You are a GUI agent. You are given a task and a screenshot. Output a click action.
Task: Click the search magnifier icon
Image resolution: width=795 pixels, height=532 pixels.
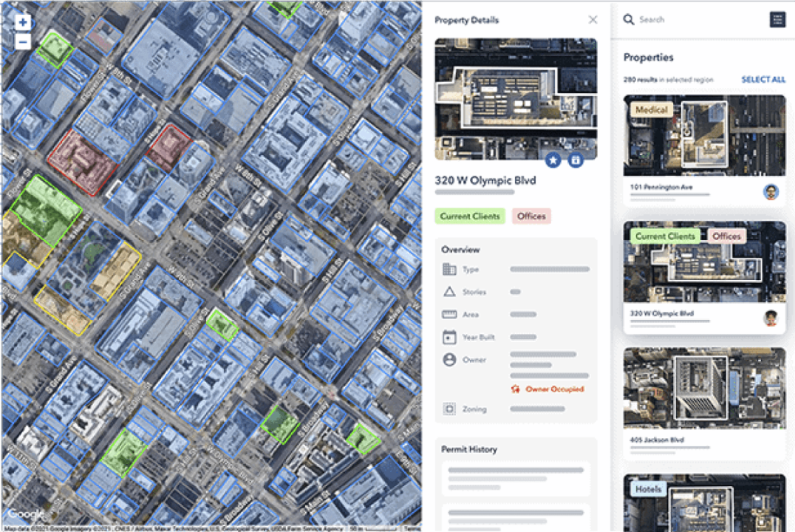coord(629,20)
